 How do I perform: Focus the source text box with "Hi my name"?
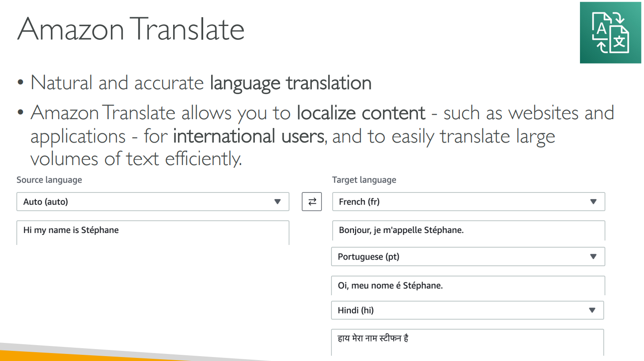point(152,233)
